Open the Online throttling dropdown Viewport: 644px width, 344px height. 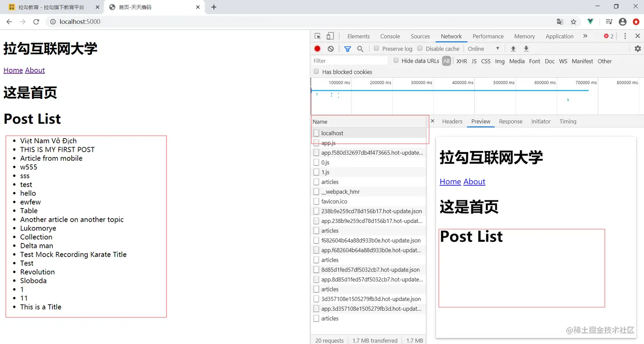pyautogui.click(x=484, y=49)
